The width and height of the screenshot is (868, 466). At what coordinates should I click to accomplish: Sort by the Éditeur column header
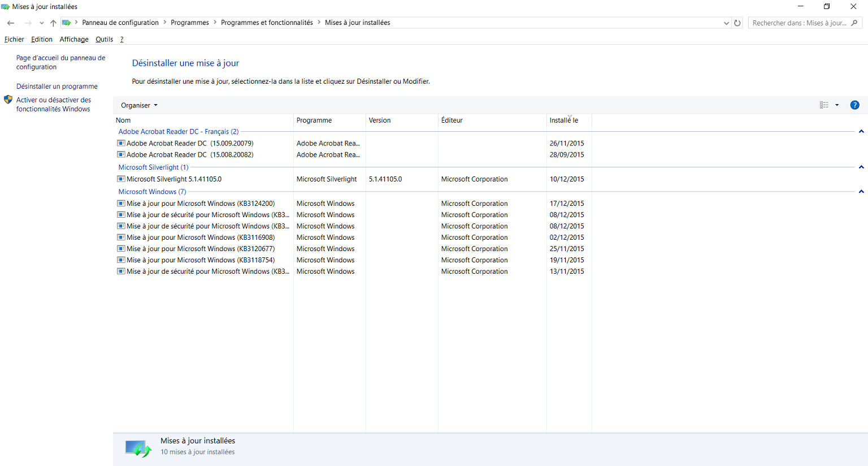[x=493, y=120]
